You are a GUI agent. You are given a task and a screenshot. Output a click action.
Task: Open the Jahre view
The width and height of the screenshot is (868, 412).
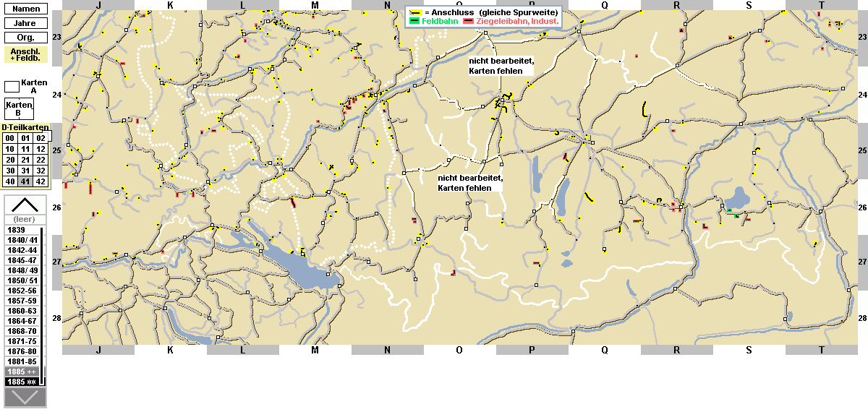[26, 22]
